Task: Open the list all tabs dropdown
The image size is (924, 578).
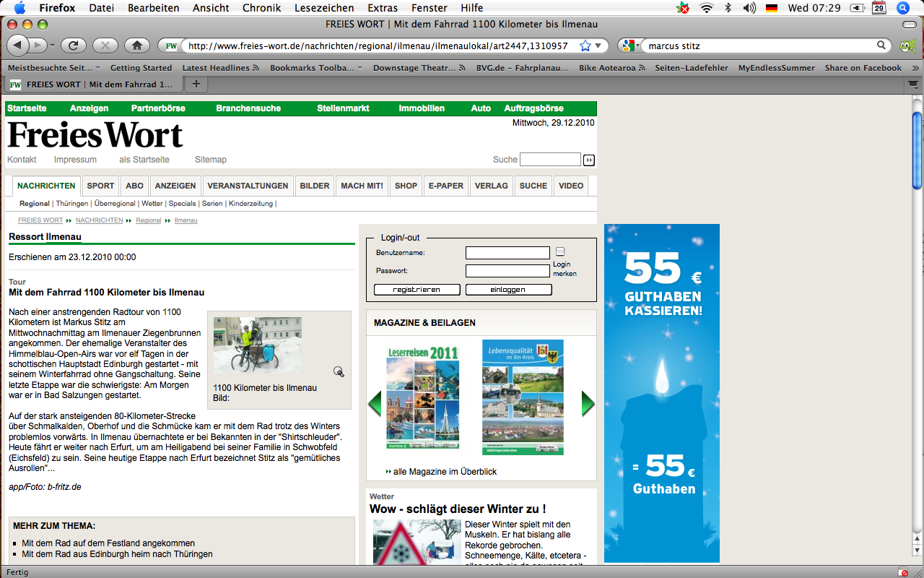Action: (912, 85)
